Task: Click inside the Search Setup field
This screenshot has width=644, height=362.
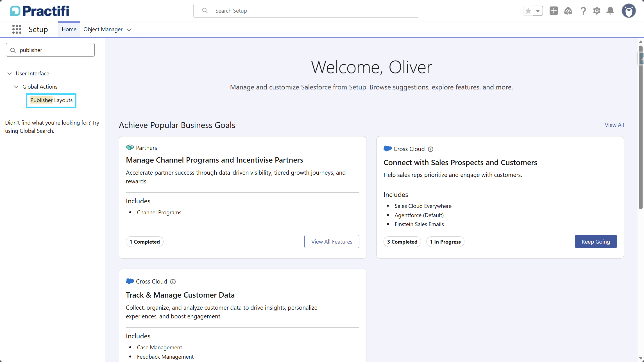Action: point(306,11)
